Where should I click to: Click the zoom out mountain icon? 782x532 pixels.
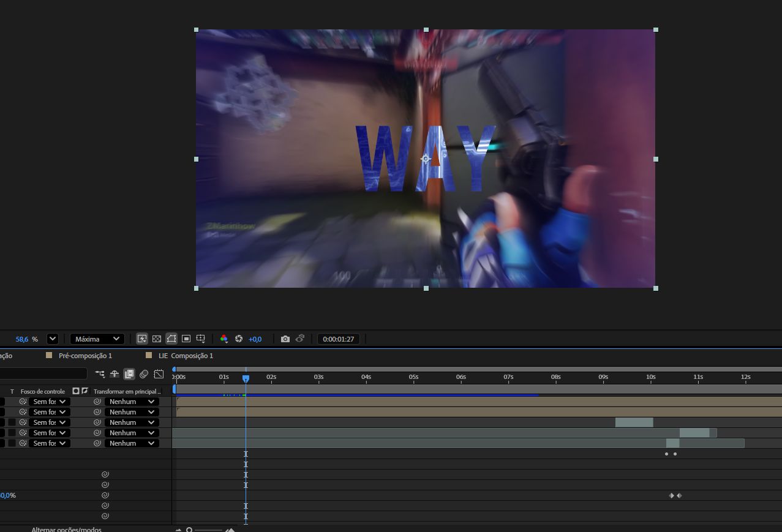179,530
